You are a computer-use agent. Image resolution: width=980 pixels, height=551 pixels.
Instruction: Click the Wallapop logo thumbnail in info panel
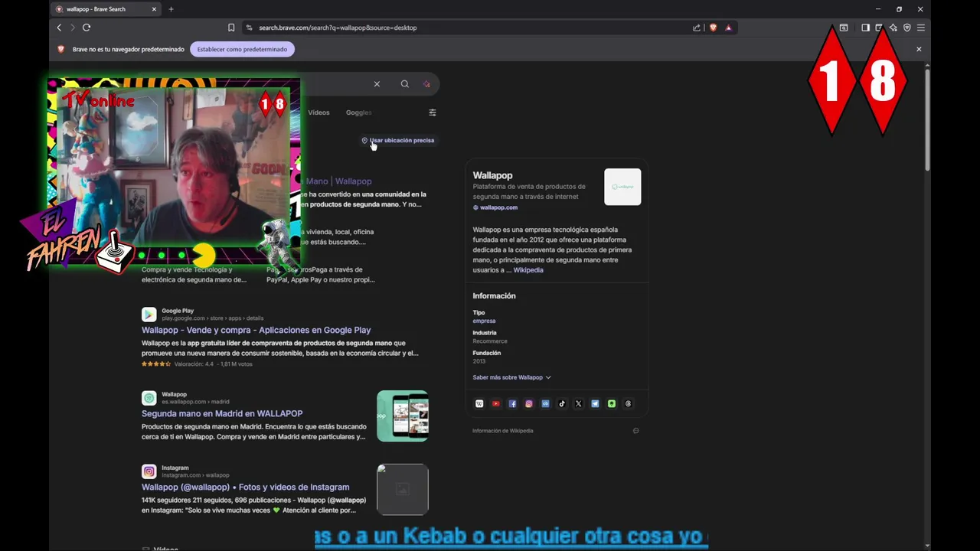point(622,187)
